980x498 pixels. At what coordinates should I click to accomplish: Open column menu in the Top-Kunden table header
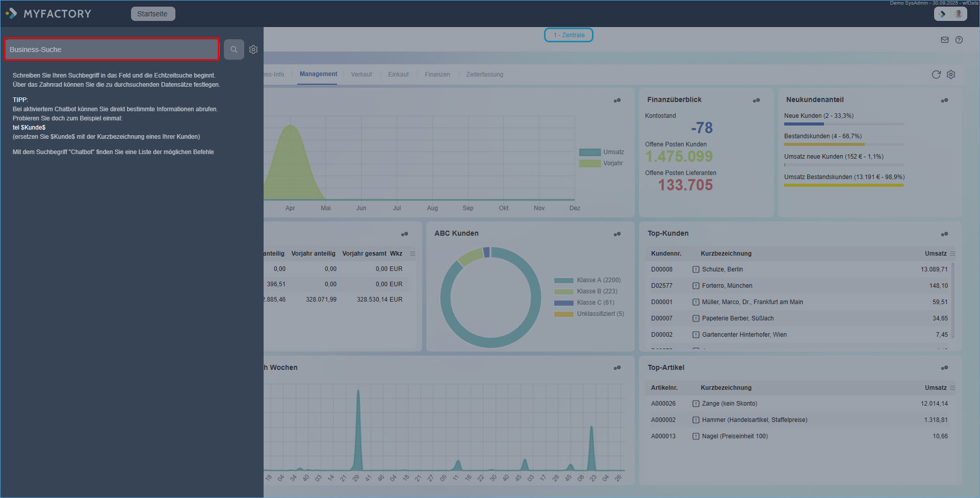[952, 254]
